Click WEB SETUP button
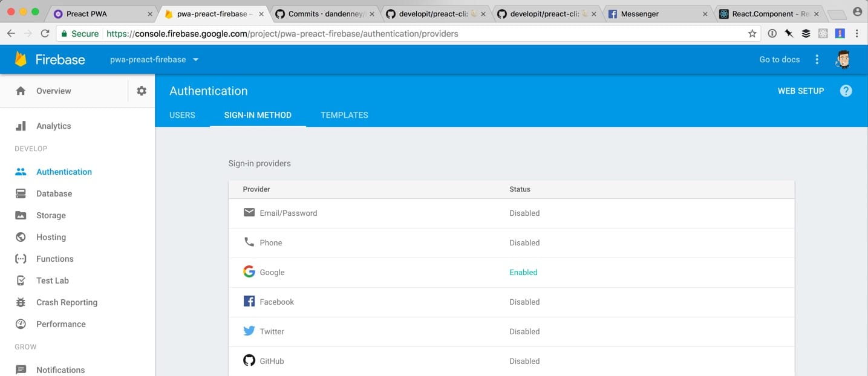This screenshot has height=376, width=868. (x=801, y=91)
